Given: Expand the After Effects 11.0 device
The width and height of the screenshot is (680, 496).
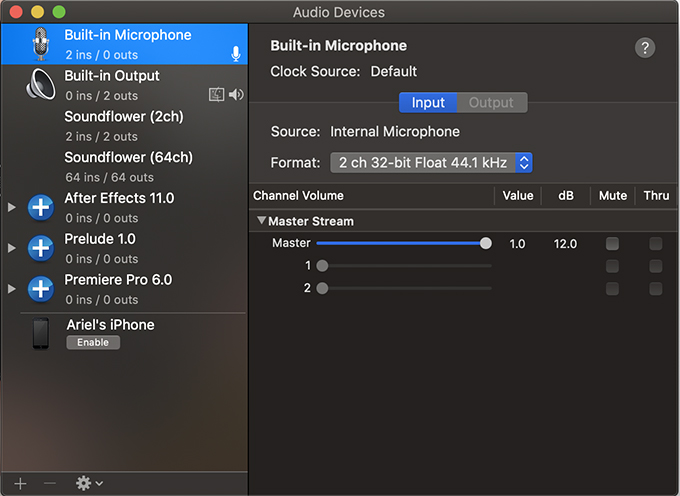Looking at the screenshot, I should tap(12, 207).
